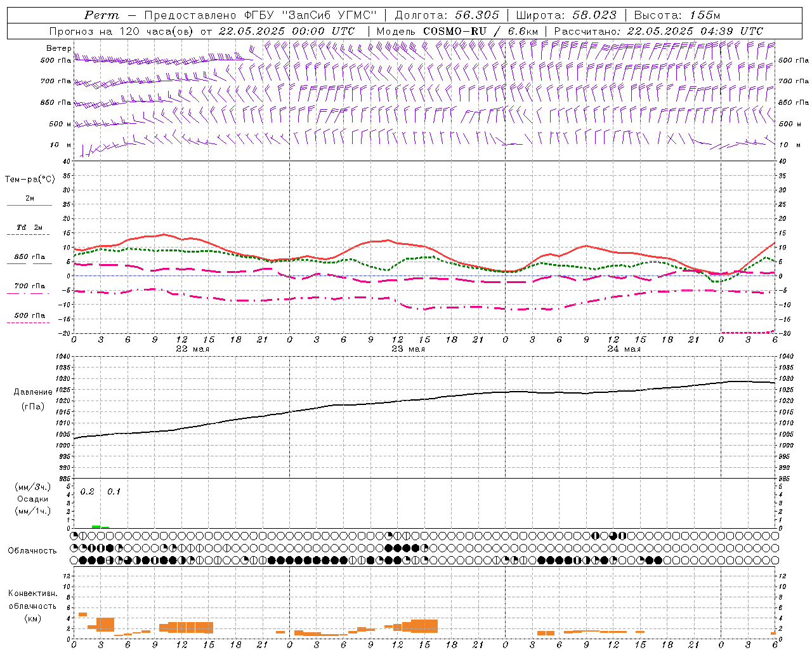
Task: Click the "(гПа)" unit under Давление
Action: point(33,406)
